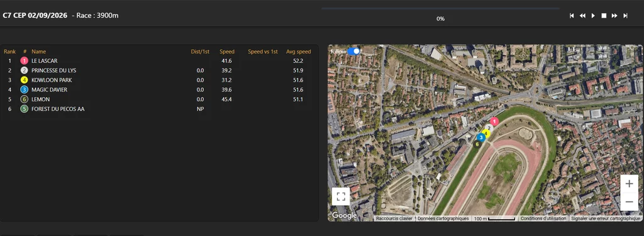
Task: Click blue marker 3 on racetrack
Action: click(480, 137)
